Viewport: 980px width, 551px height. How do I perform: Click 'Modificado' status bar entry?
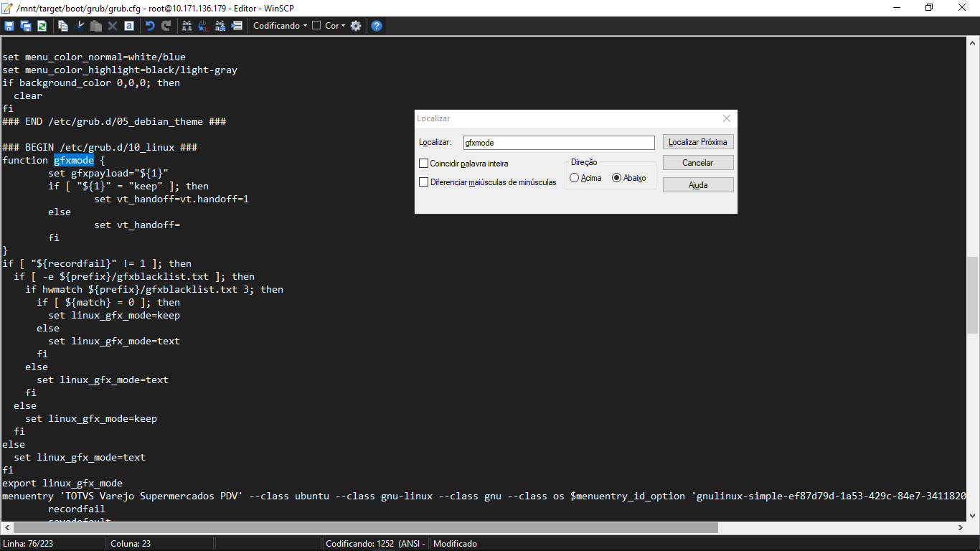(x=455, y=544)
